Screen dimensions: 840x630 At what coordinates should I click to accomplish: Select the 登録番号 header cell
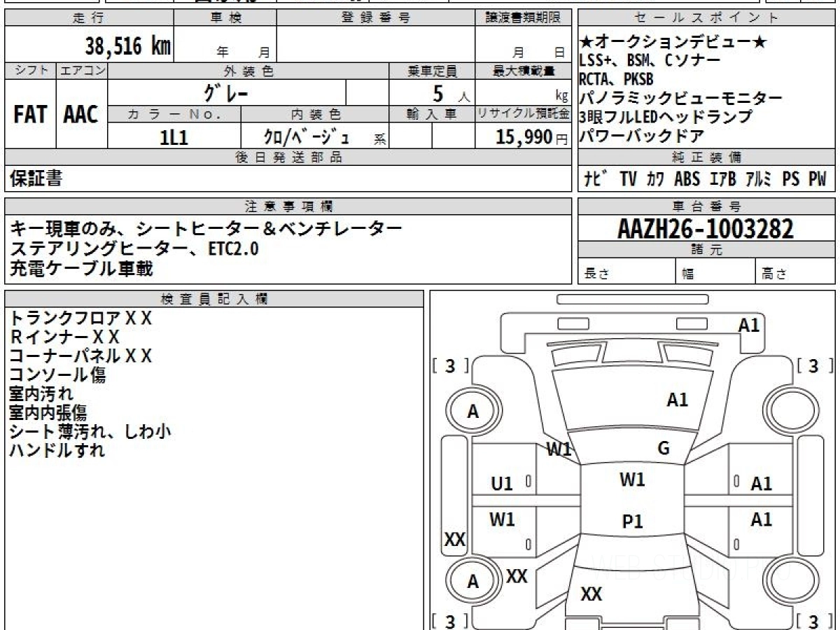click(x=376, y=17)
